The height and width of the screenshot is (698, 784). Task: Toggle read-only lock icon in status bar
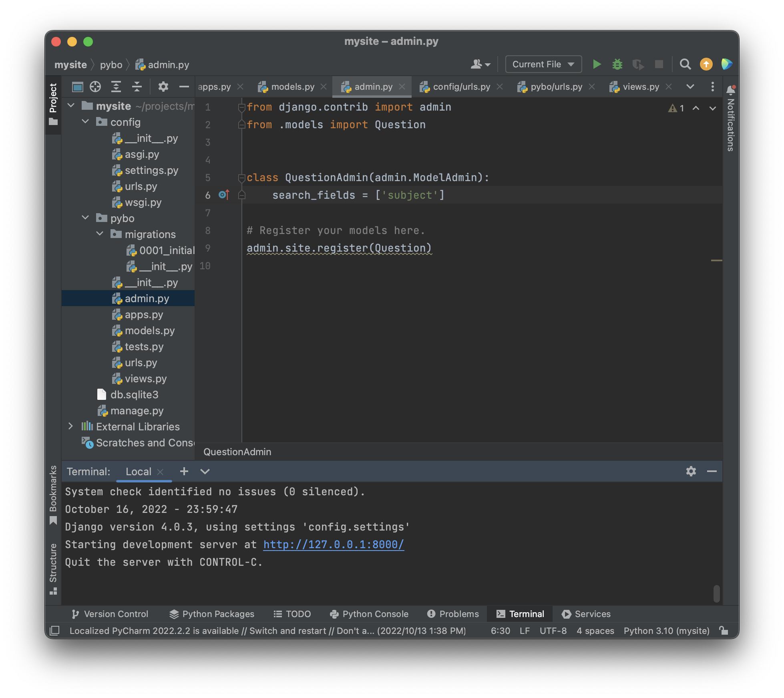point(724,631)
